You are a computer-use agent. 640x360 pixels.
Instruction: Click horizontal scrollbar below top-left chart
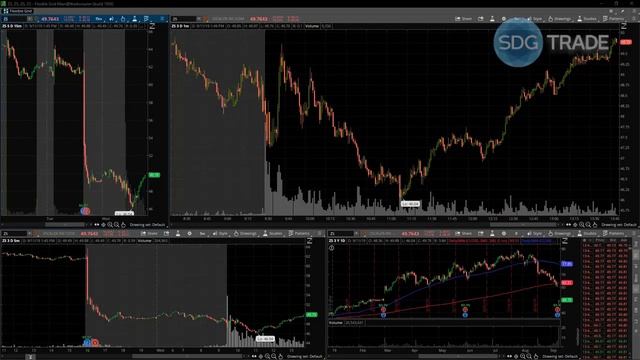click(x=64, y=225)
